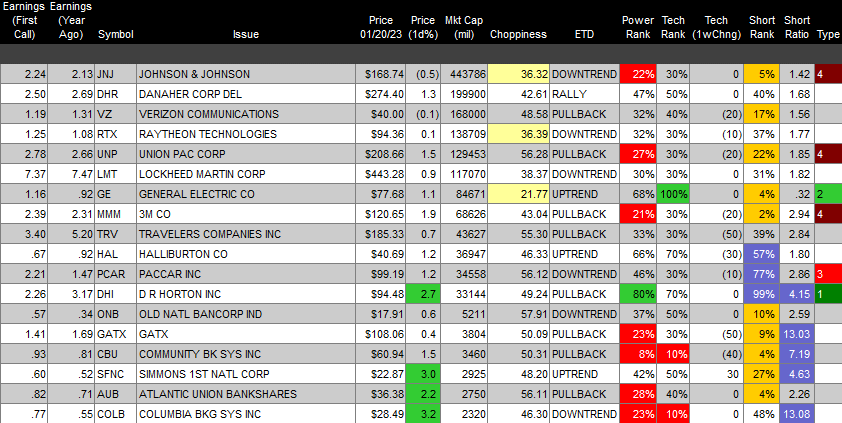The width and height of the screenshot is (842, 423).
Task: Click the 77% Short Rank for PCAR
Action: coord(761,274)
